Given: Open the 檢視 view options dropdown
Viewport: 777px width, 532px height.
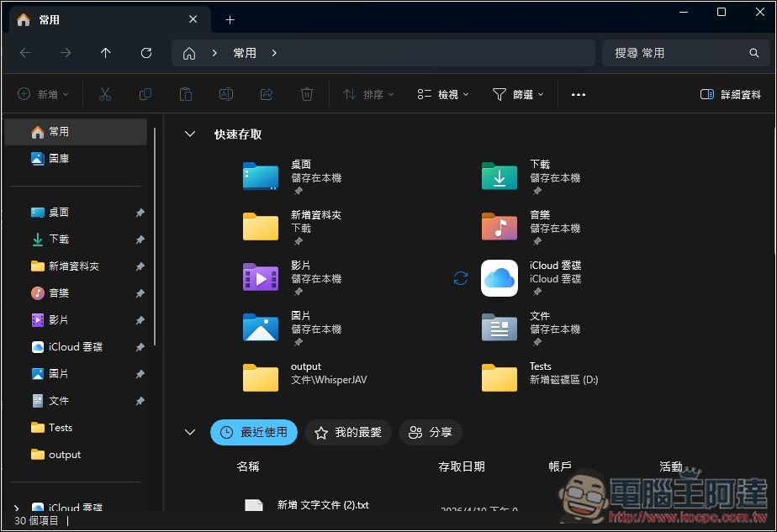Looking at the screenshot, I should (442, 94).
